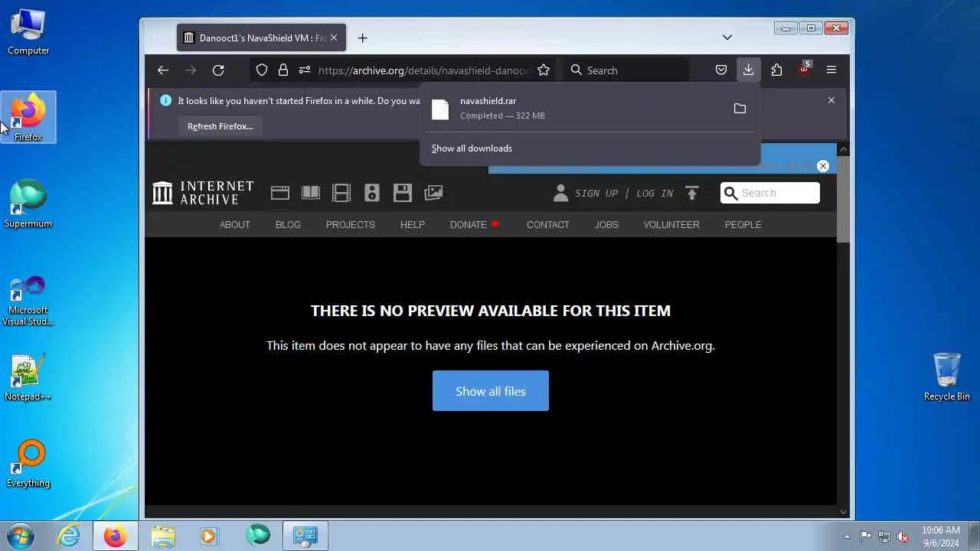Select the Supermium desktop shortcut
This screenshot has width=980, height=551.
pos(28,204)
